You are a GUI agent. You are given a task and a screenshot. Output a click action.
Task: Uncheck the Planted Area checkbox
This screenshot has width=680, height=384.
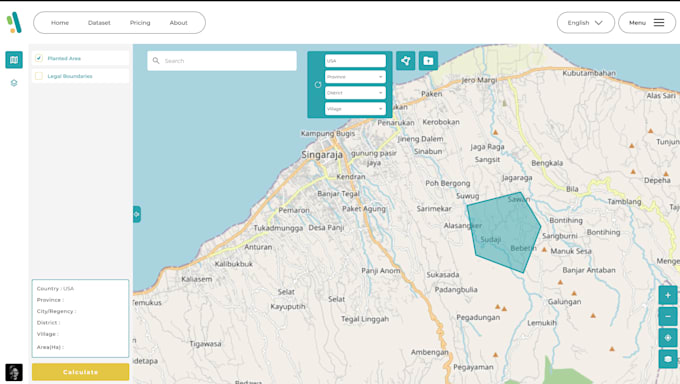click(39, 58)
